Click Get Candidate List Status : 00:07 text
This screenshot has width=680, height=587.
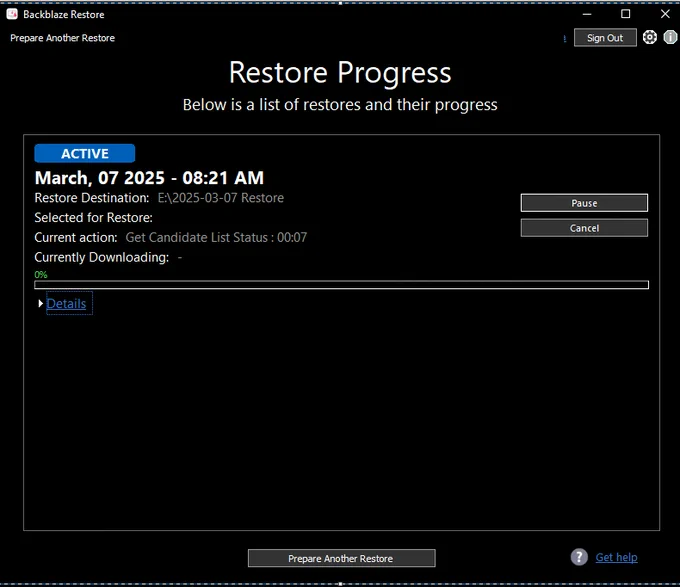point(216,238)
